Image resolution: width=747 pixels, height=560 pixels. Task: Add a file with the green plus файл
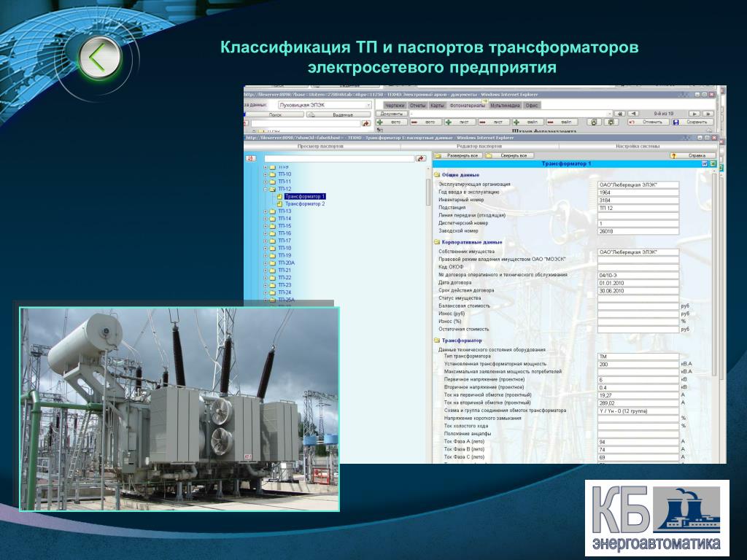click(528, 122)
